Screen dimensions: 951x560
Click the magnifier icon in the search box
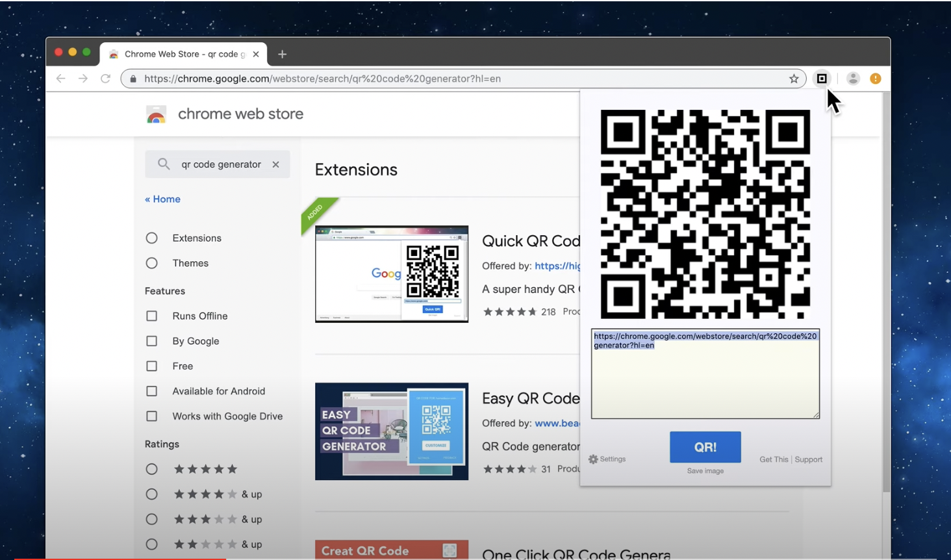164,164
